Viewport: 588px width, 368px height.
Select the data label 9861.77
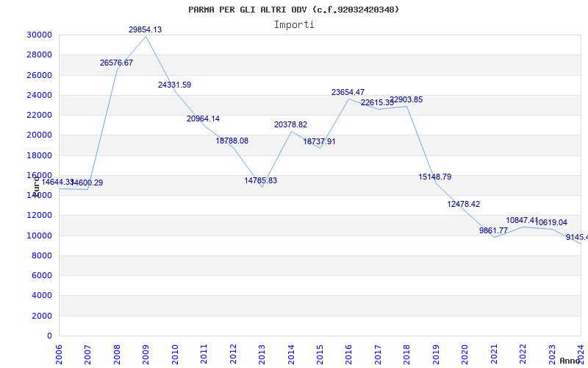[493, 230]
